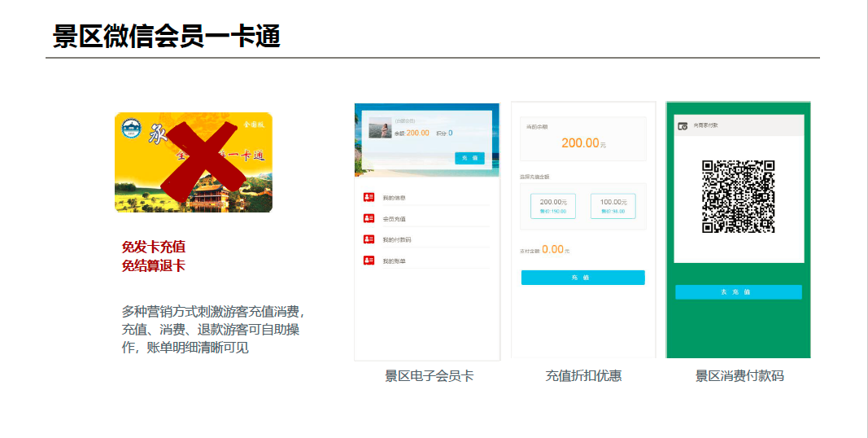Click the crossed-out yellow card image
Image resolution: width=868 pixels, height=438 pixels.
click(x=194, y=163)
